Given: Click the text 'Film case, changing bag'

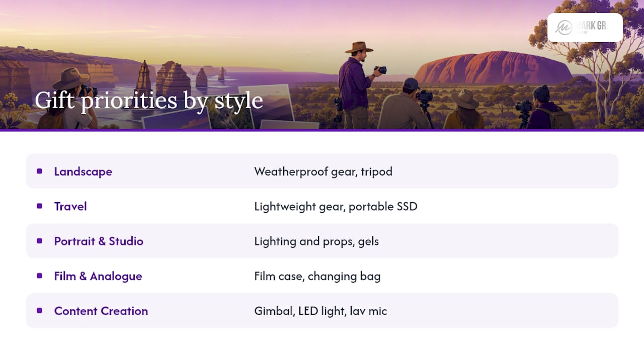Looking at the screenshot, I should 317,276.
